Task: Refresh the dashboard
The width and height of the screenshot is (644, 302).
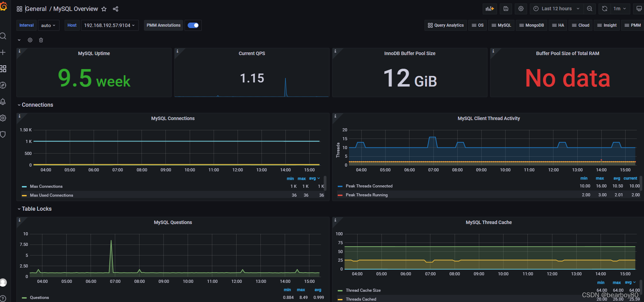Action: pos(605,9)
